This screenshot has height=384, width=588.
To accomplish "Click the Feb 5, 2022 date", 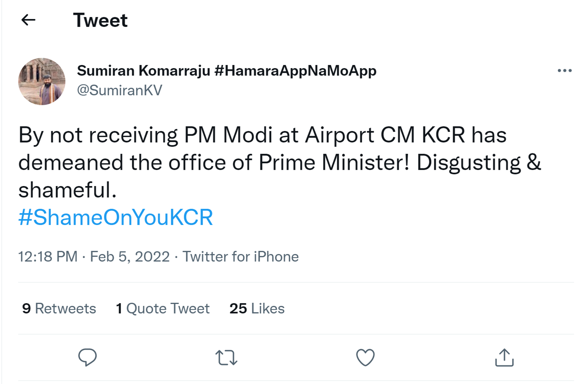I will 130,257.
